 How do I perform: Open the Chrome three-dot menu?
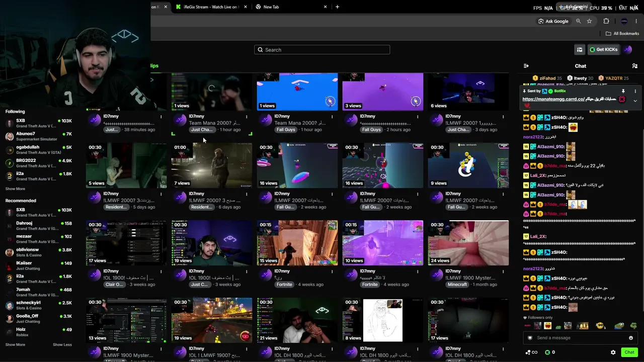636,21
